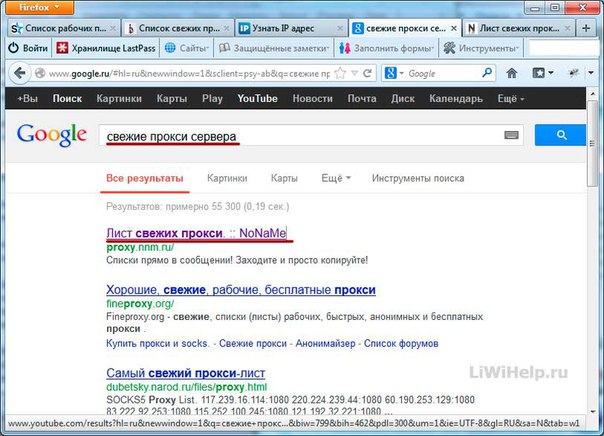Select the 'Картинки' results filter tab

click(227, 178)
